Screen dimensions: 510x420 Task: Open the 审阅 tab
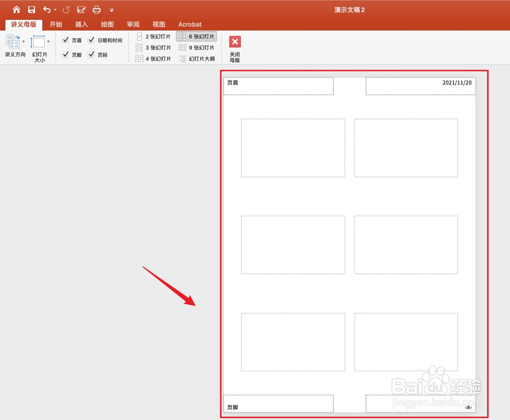[x=133, y=25]
